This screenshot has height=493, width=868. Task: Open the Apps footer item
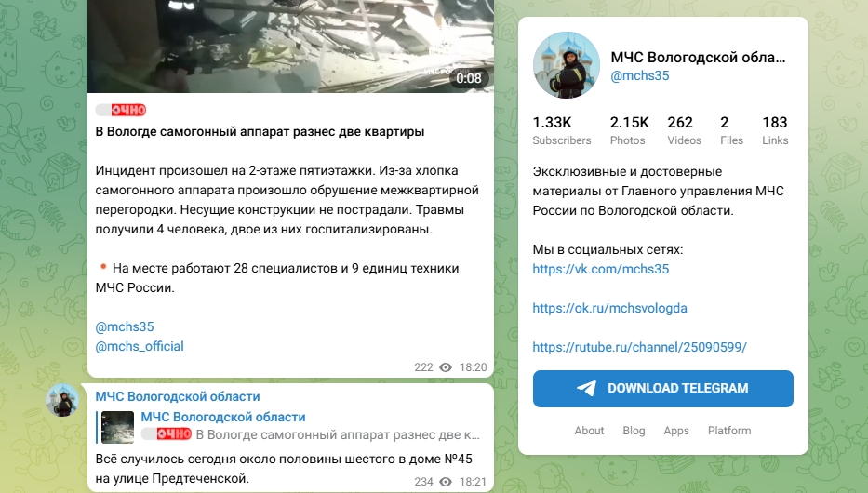(676, 431)
